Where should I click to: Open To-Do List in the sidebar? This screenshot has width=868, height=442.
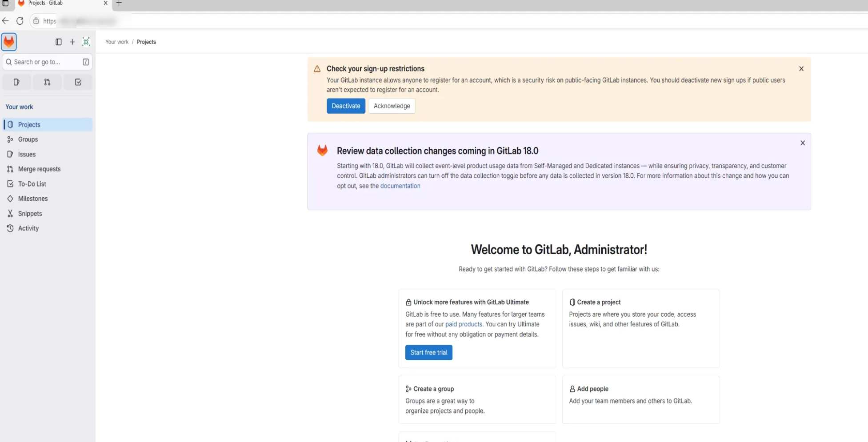tap(48, 184)
